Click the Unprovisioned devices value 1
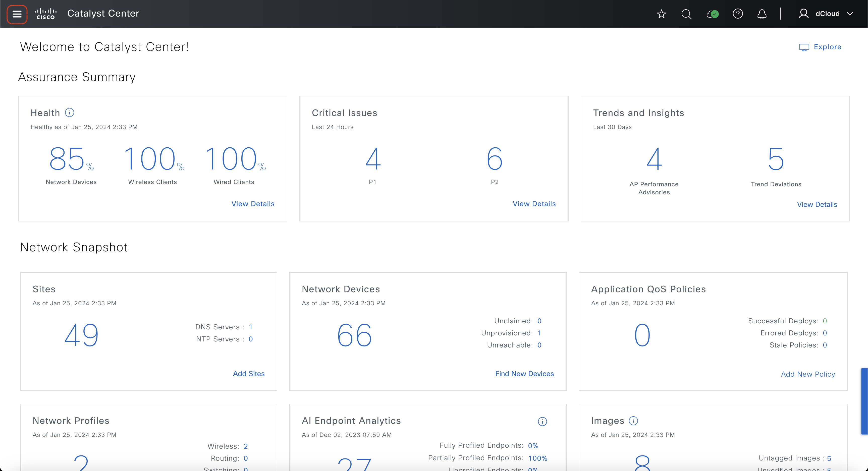Viewport: 868px width, 471px height. click(539, 333)
